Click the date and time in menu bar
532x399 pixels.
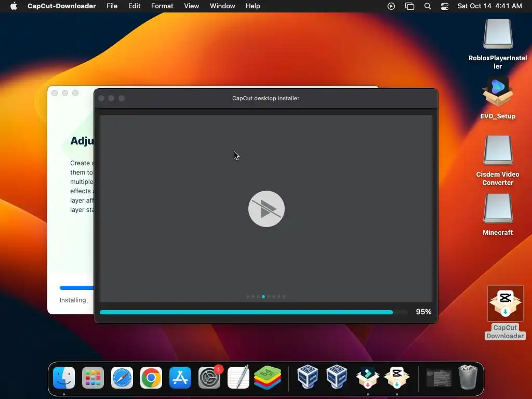489,6
